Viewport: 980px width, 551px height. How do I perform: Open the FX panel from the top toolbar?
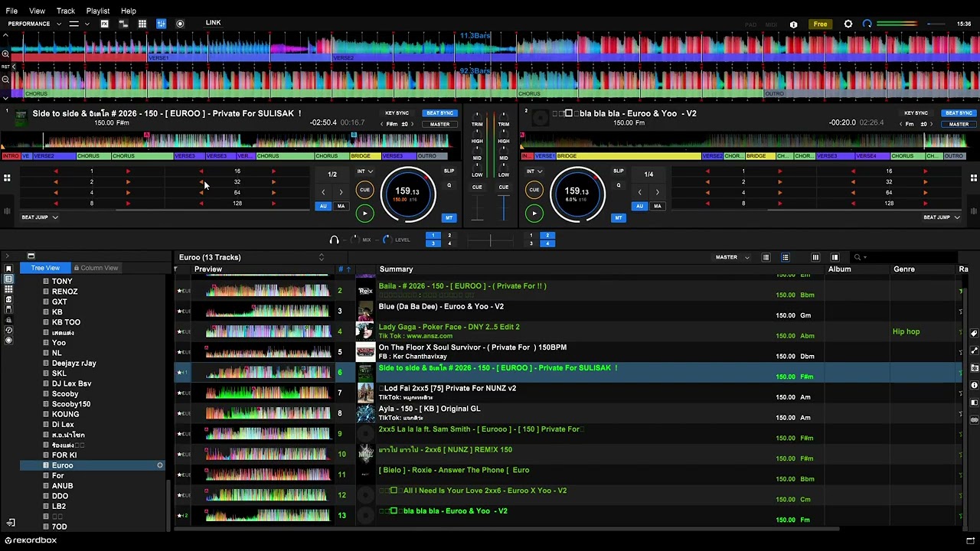tap(104, 24)
